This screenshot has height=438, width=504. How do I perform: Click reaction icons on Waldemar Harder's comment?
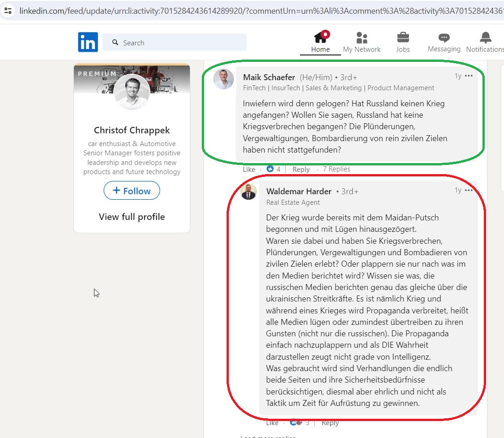(x=296, y=422)
